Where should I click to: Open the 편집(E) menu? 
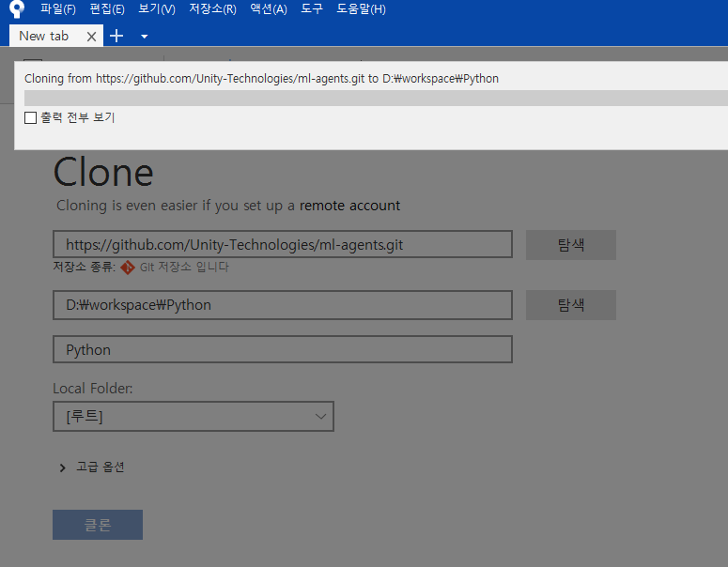pos(107,8)
